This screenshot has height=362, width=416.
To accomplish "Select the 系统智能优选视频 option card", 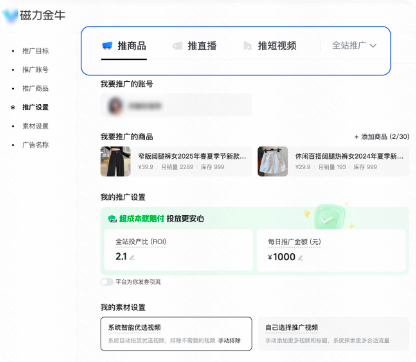I will [x=176, y=334].
